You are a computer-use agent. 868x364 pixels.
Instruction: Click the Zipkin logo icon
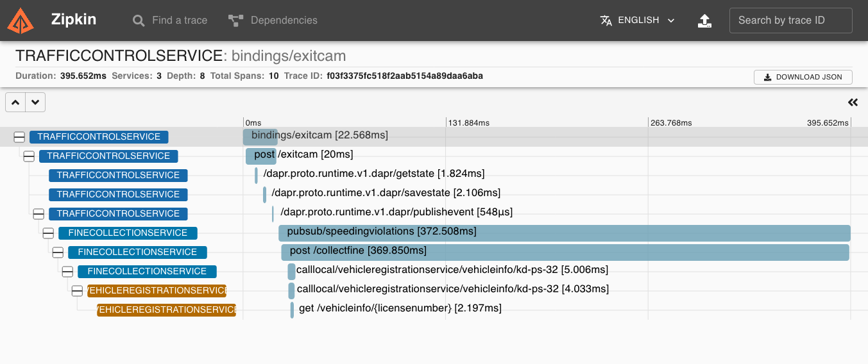click(21, 21)
